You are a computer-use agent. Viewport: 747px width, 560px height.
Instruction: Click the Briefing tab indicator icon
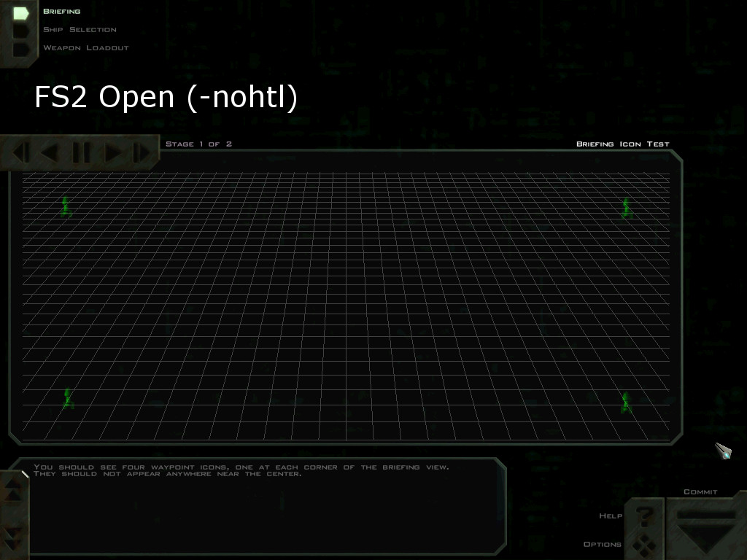coord(21,12)
